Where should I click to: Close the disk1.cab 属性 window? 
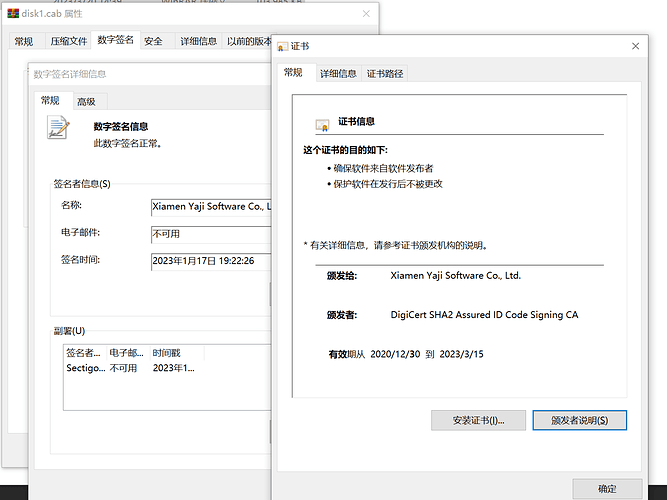click(366, 14)
